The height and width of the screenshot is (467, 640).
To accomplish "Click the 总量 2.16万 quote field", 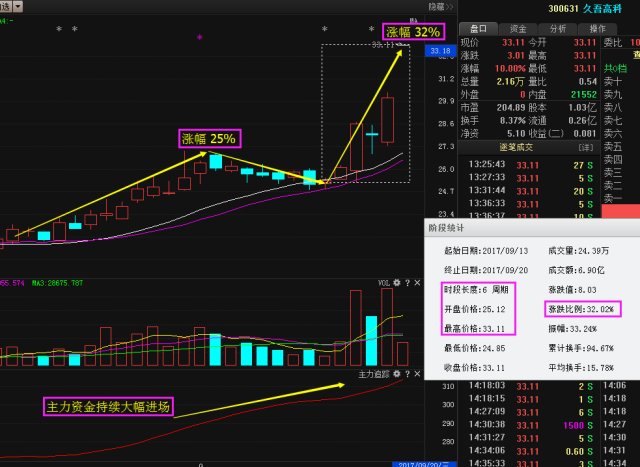I will pos(493,81).
